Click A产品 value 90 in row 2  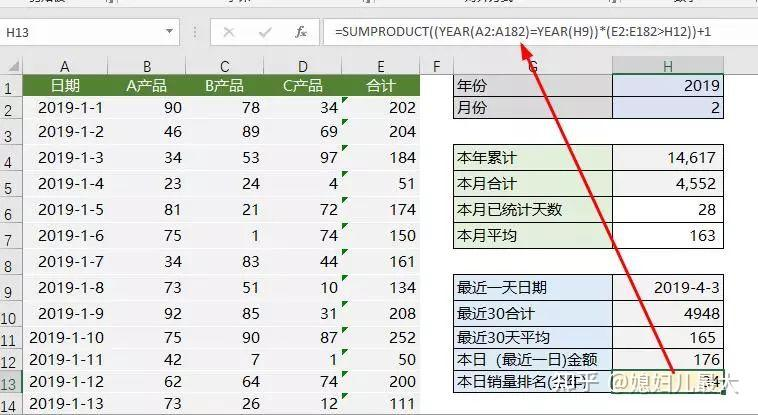146,108
